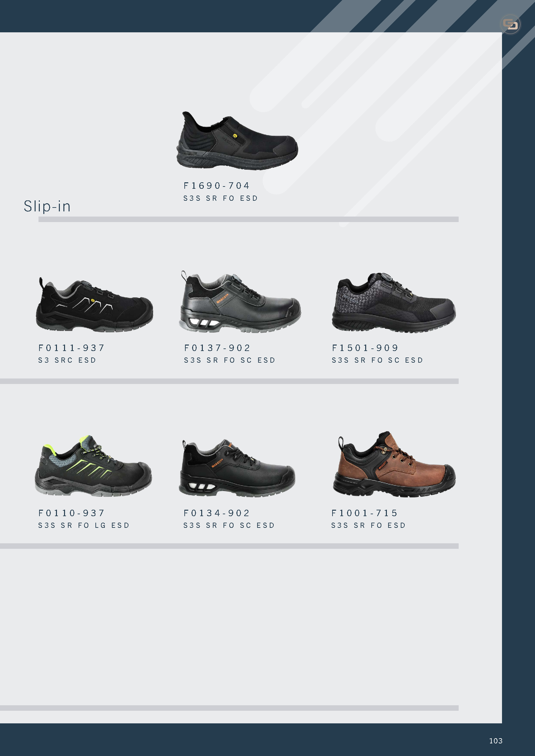Open the F0111-937 black shoe image
535x756 pixels.
pos(94,304)
